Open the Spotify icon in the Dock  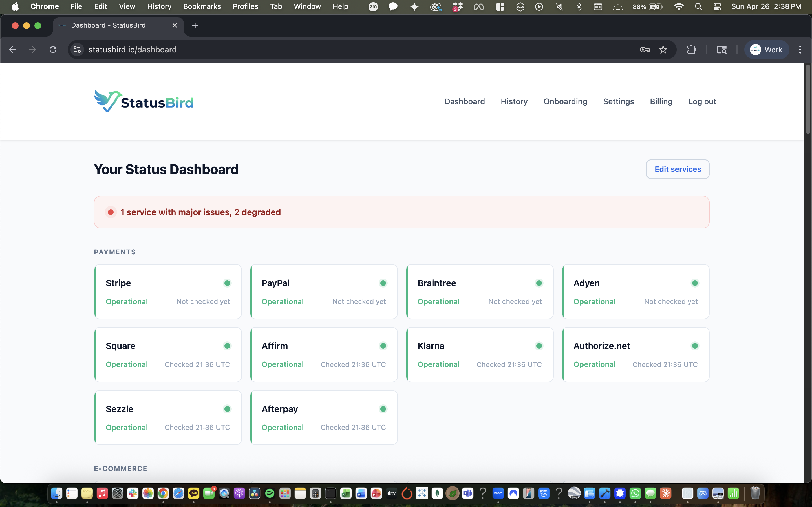(x=270, y=493)
